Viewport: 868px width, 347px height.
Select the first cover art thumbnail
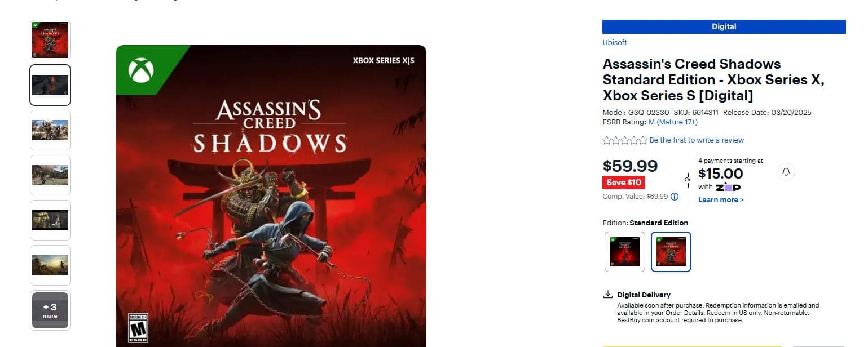pyautogui.click(x=50, y=40)
